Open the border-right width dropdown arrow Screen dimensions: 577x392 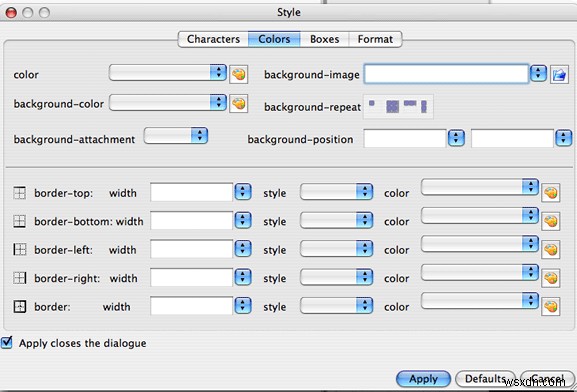tap(243, 277)
